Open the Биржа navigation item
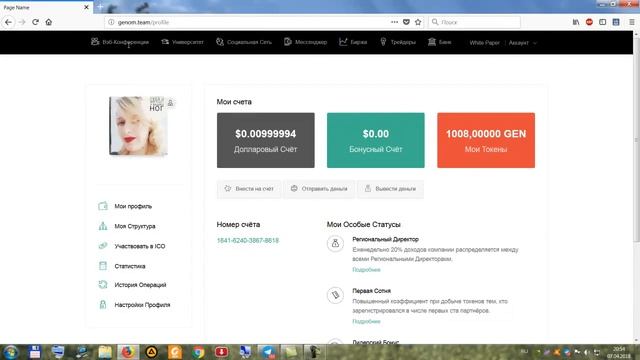Image resolution: width=640 pixels, height=360 pixels. (353, 42)
